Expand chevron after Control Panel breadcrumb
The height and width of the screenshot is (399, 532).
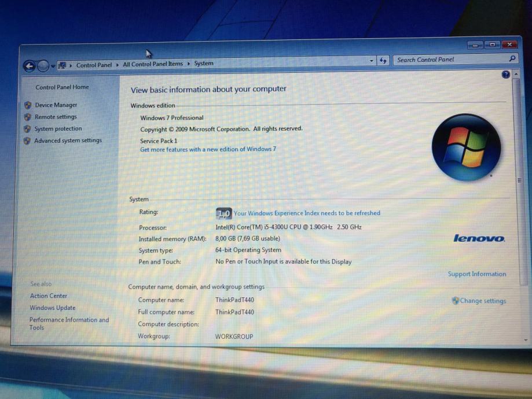[x=118, y=64]
